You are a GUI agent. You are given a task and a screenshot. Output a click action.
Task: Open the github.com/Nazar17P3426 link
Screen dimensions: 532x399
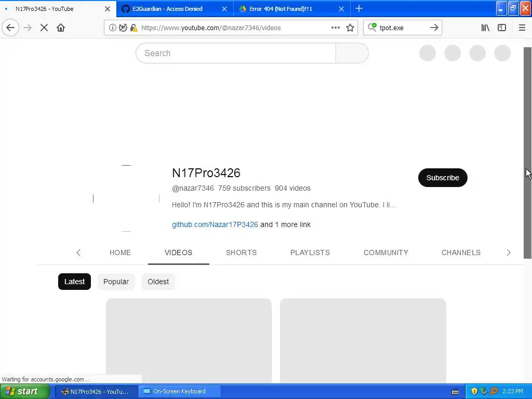[x=215, y=224]
